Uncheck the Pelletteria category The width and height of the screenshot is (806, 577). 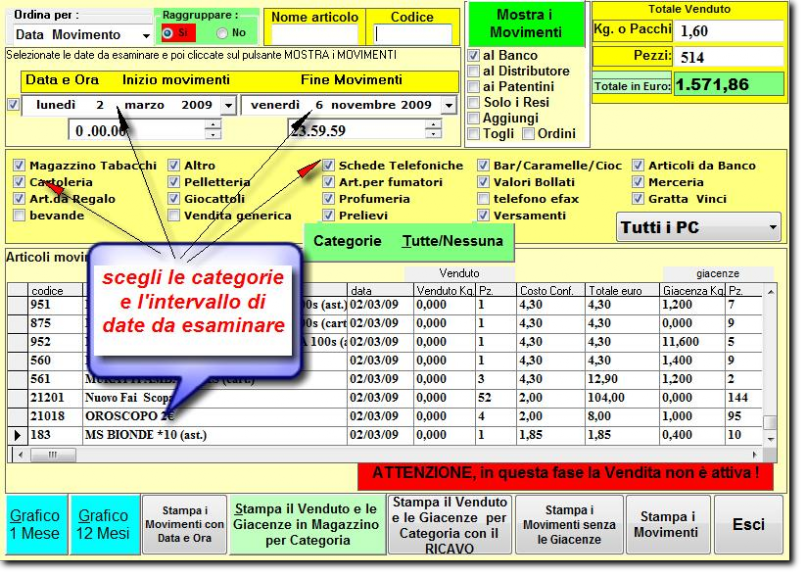click(174, 182)
